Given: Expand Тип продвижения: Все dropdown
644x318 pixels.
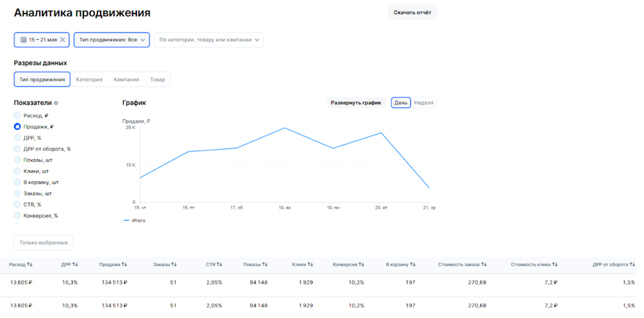Looking at the screenshot, I should click(112, 40).
